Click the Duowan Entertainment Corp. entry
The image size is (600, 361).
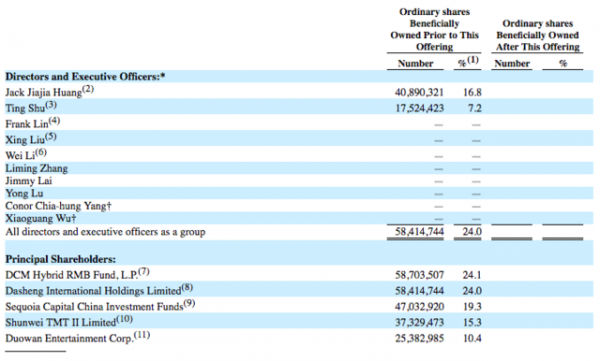tap(77, 338)
